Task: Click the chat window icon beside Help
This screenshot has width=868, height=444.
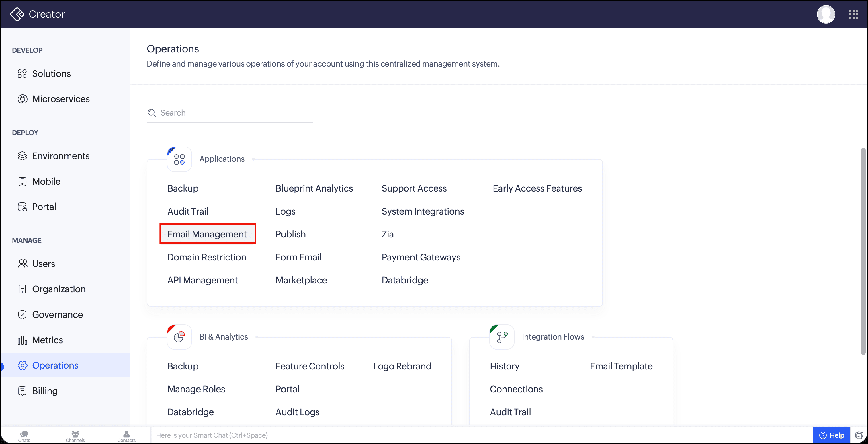Action: pyautogui.click(x=859, y=435)
